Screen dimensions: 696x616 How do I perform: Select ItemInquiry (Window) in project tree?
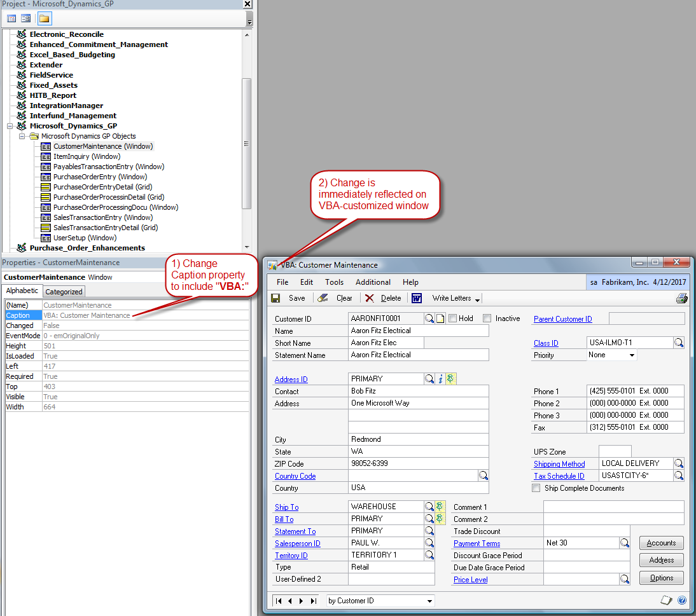[87, 156]
